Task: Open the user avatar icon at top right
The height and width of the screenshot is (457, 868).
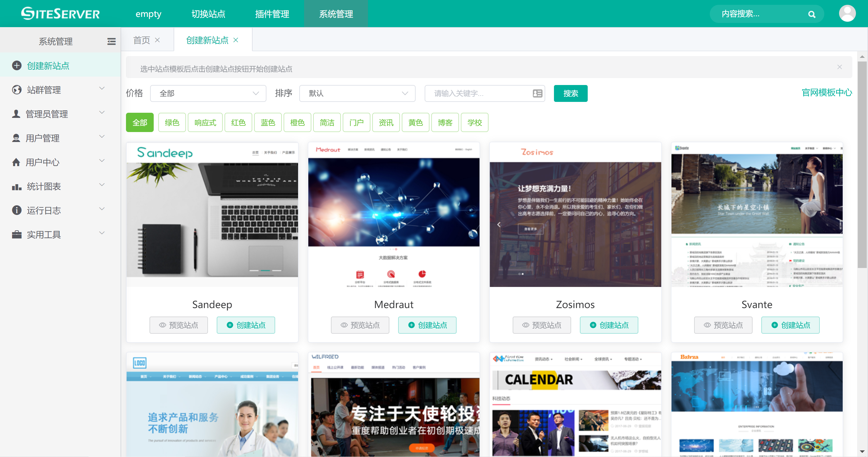Action: click(x=848, y=14)
